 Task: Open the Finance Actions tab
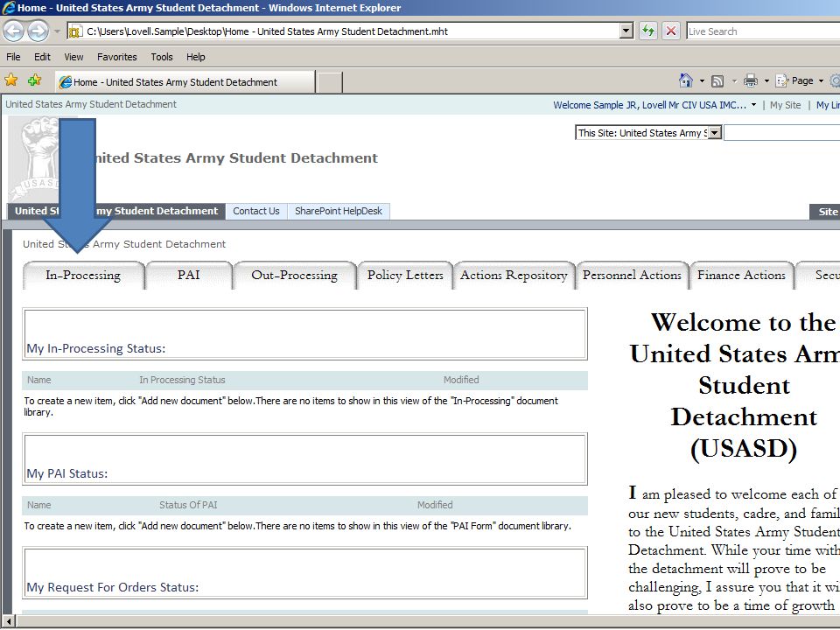(741, 276)
